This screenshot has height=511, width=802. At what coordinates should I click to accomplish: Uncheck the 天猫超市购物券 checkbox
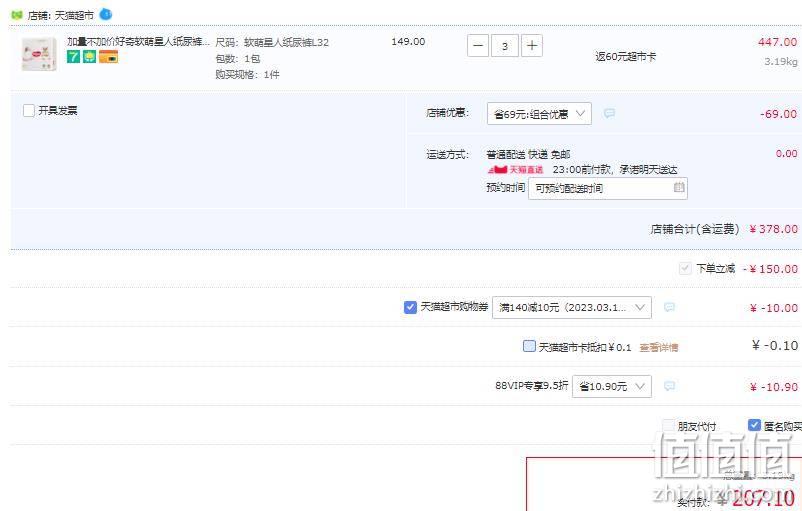[x=410, y=307]
